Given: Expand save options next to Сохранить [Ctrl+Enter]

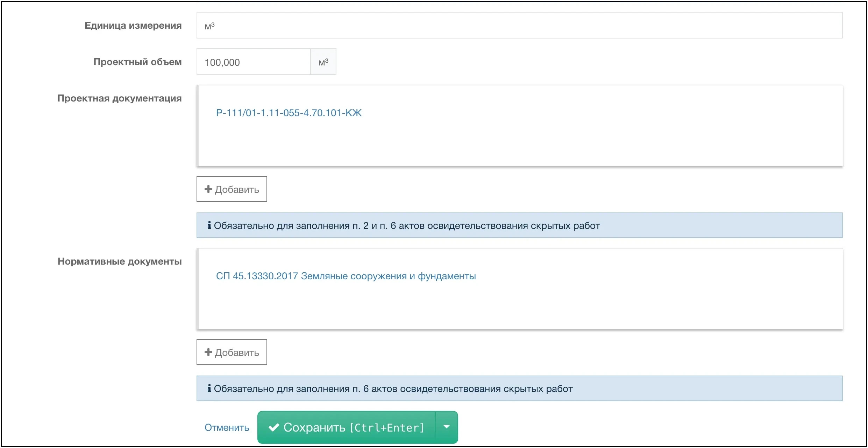Looking at the screenshot, I should tap(447, 427).
